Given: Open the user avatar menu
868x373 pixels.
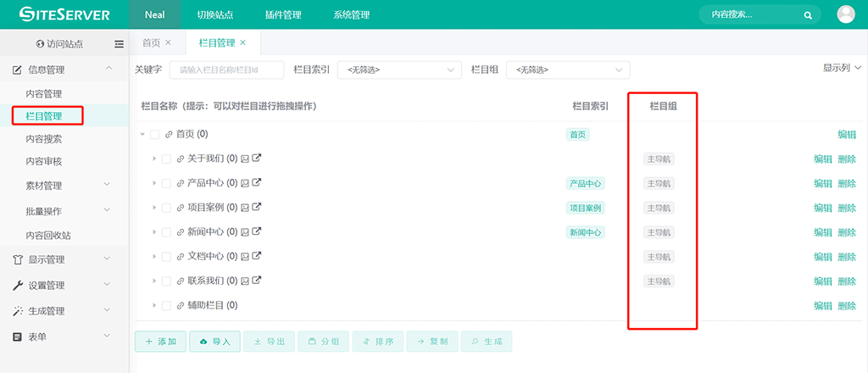Looking at the screenshot, I should [x=845, y=14].
